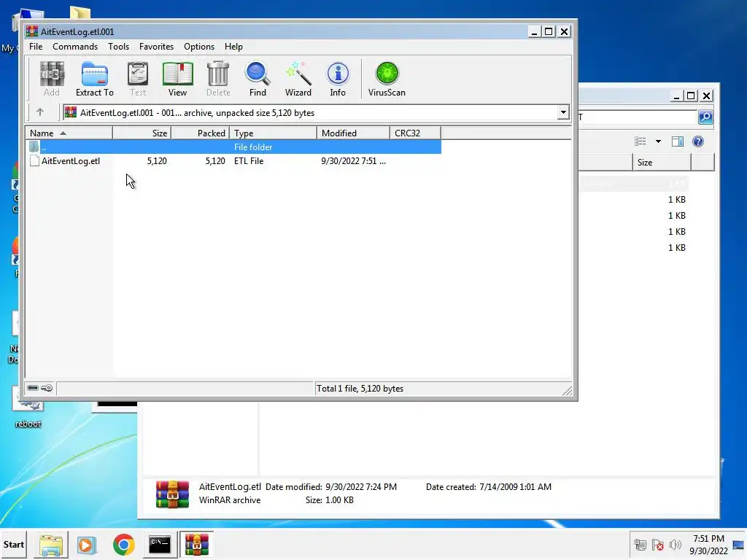Click the Start button
This screenshot has height=560, width=747.
pyautogui.click(x=13, y=545)
